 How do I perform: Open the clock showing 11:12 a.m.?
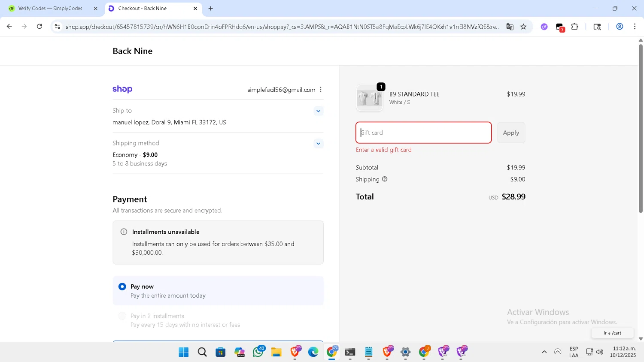(x=623, y=352)
